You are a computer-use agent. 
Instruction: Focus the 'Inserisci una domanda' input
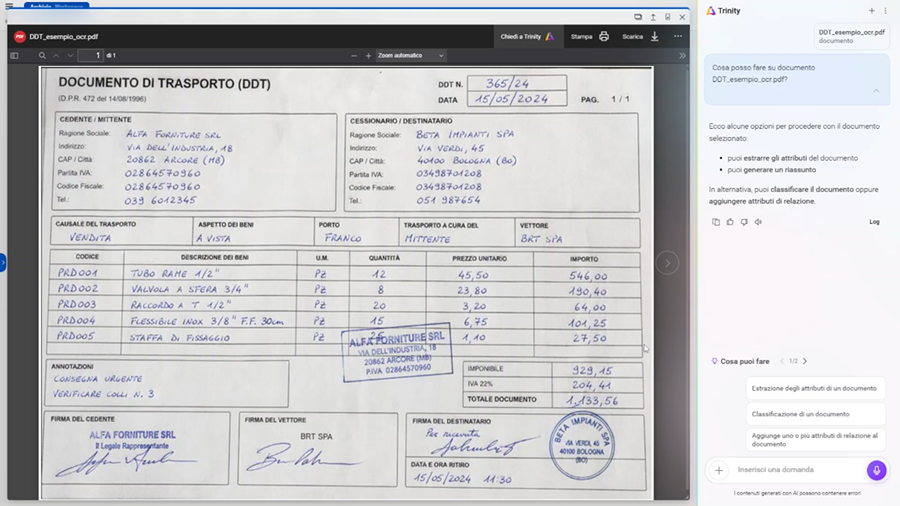coord(799,470)
